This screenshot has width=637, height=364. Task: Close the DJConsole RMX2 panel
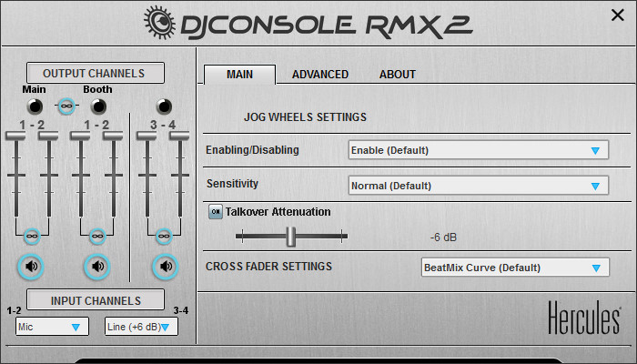click(618, 15)
